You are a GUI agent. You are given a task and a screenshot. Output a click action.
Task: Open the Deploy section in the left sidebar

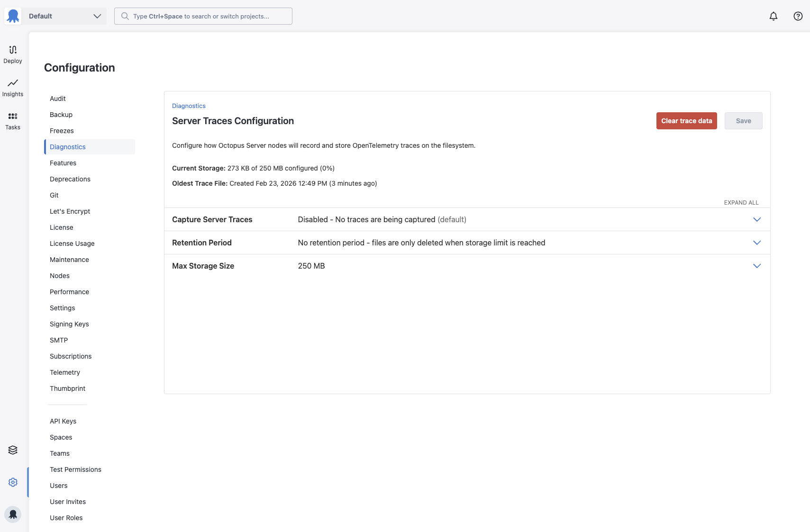pyautogui.click(x=13, y=54)
